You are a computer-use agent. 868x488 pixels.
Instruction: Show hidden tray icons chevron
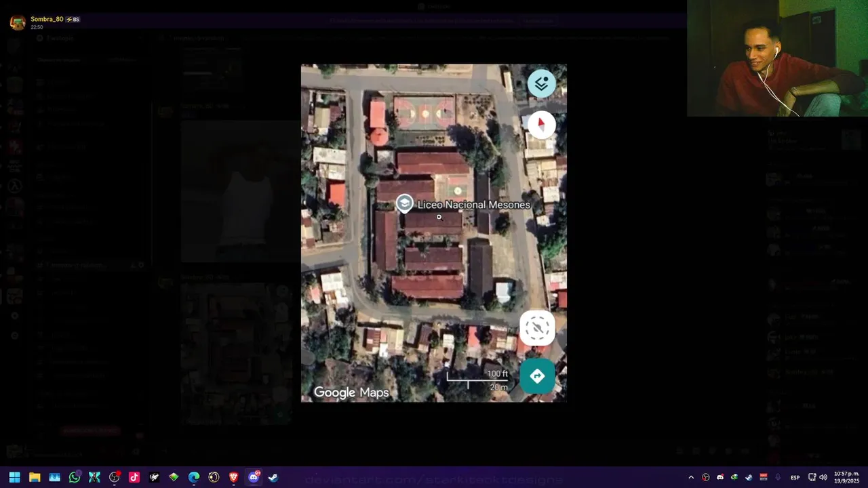691,477
